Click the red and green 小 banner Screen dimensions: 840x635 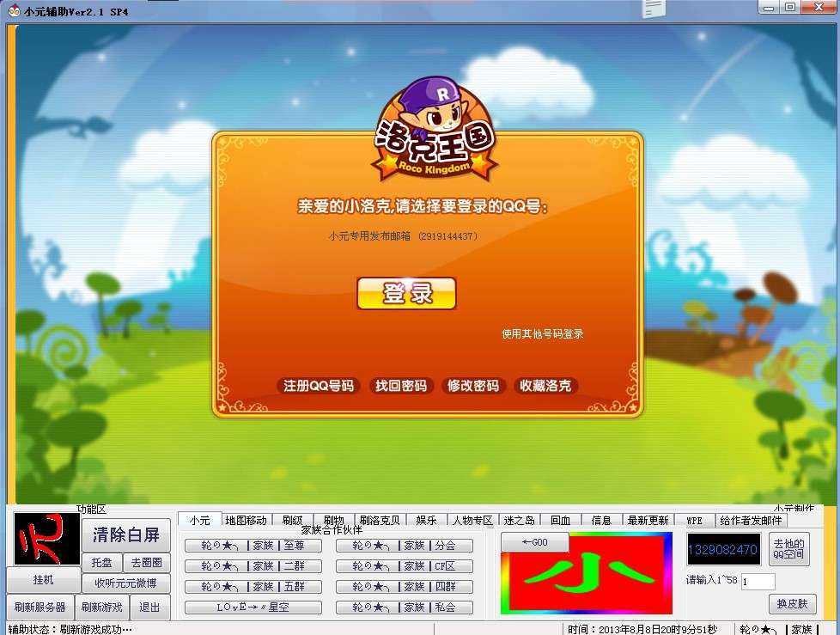tap(587, 573)
